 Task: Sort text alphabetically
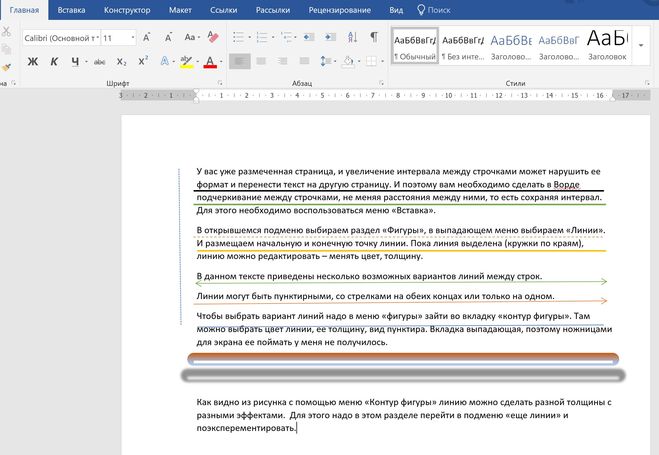pos(353,37)
